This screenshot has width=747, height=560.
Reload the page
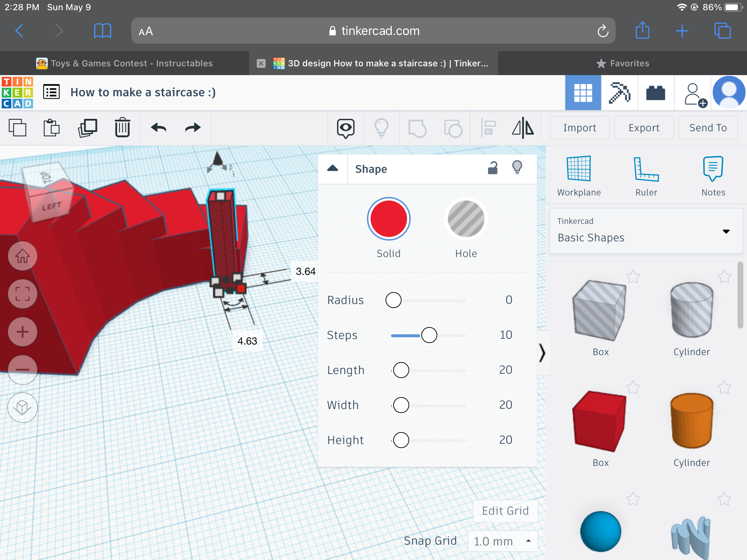point(603,31)
